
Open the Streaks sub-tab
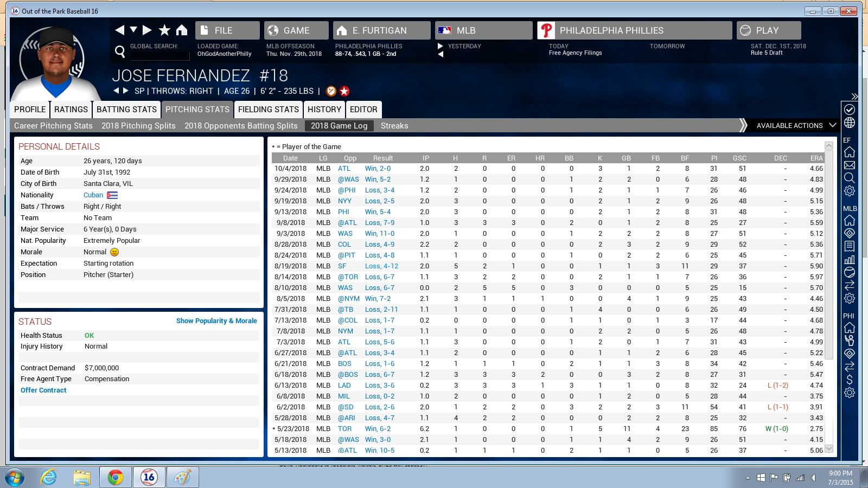coord(394,126)
